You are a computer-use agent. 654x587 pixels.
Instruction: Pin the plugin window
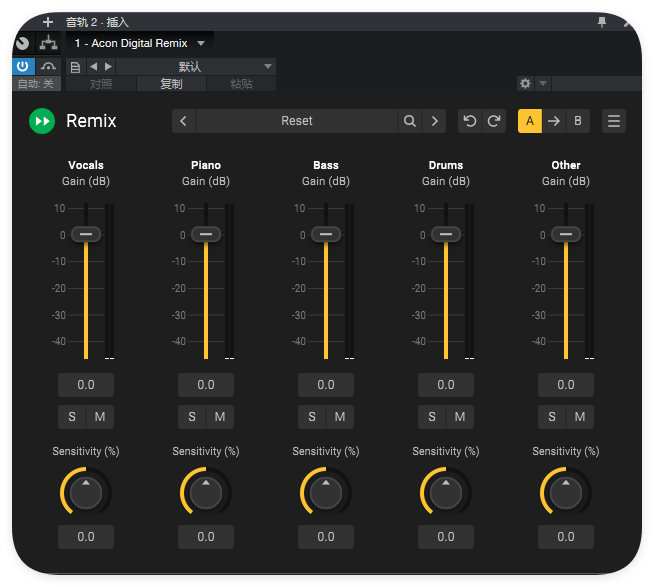pos(601,22)
